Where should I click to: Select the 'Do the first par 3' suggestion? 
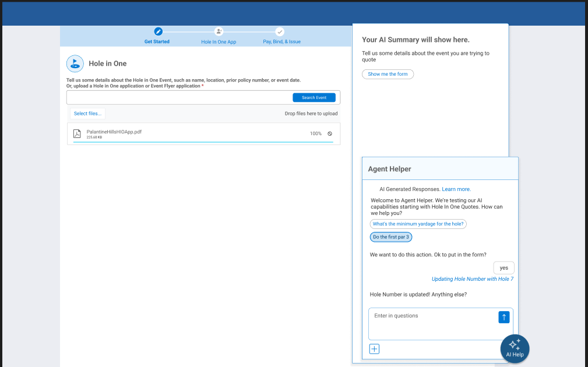pyautogui.click(x=390, y=237)
